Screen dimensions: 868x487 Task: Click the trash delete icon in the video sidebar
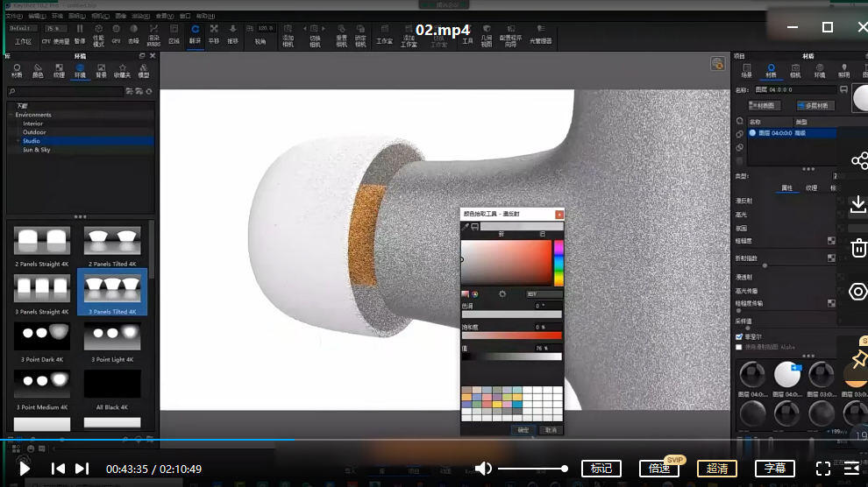pos(858,248)
